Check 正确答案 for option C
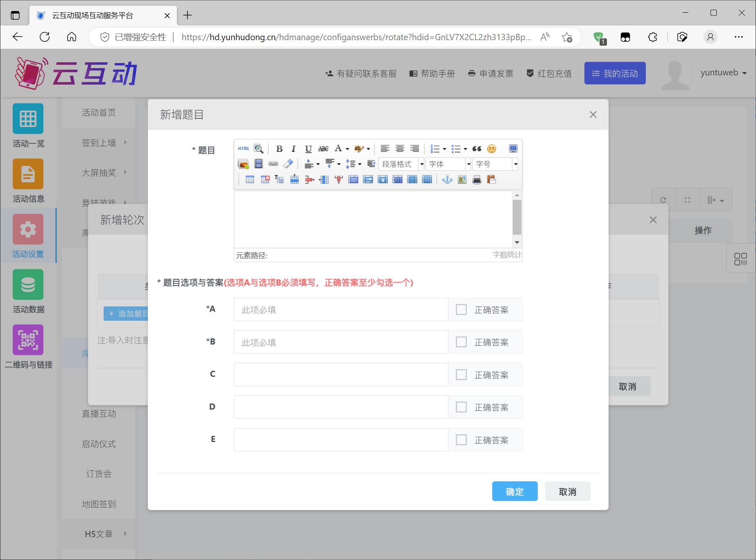Image resolution: width=756 pixels, height=560 pixels. click(461, 375)
